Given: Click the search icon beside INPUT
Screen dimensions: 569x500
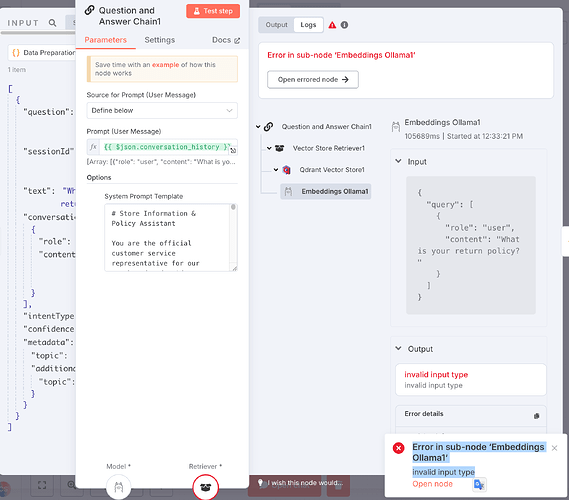Looking at the screenshot, I should coord(53,23).
